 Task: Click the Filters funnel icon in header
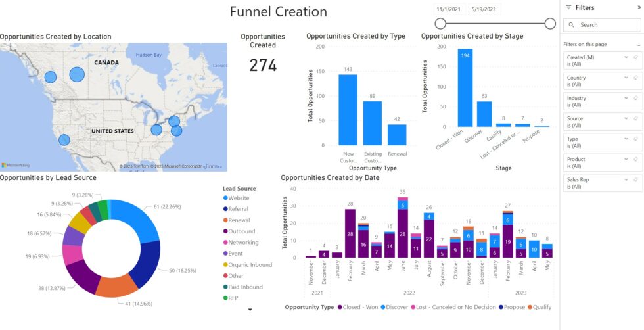coord(568,7)
